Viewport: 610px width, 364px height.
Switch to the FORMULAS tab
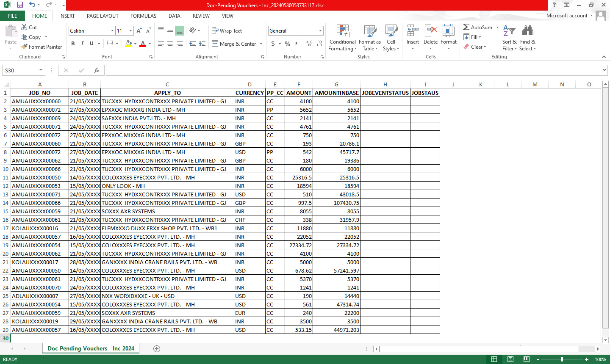point(143,16)
